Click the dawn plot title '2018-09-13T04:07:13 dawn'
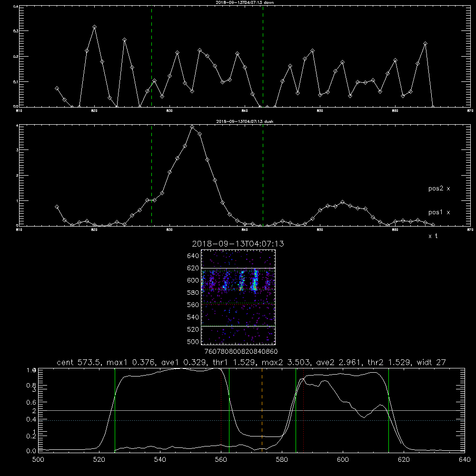The image size is (476, 476). [x=245, y=2]
